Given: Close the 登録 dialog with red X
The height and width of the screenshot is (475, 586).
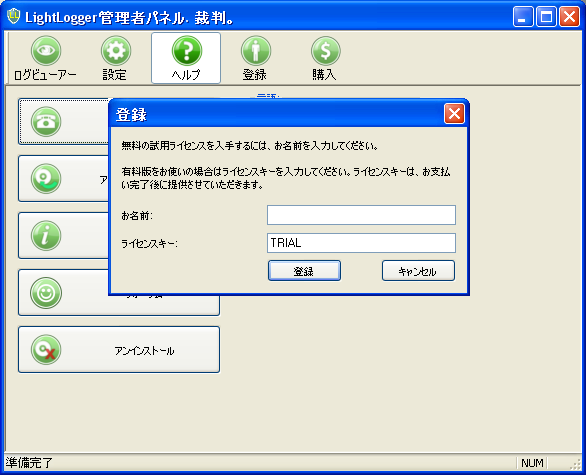Looking at the screenshot, I should pyautogui.click(x=454, y=114).
